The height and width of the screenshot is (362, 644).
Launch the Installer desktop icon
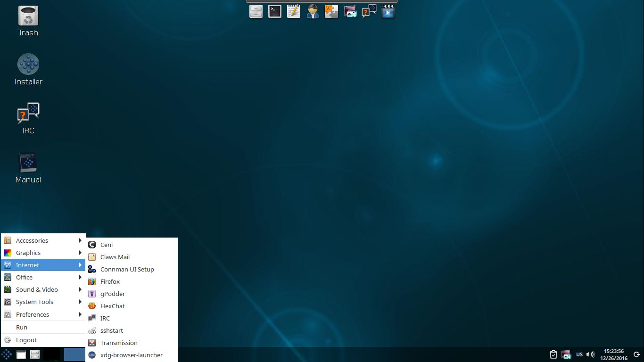click(28, 69)
